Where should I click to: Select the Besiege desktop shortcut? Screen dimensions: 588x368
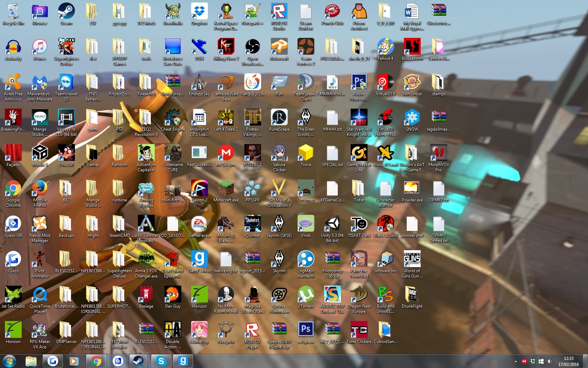(146, 298)
